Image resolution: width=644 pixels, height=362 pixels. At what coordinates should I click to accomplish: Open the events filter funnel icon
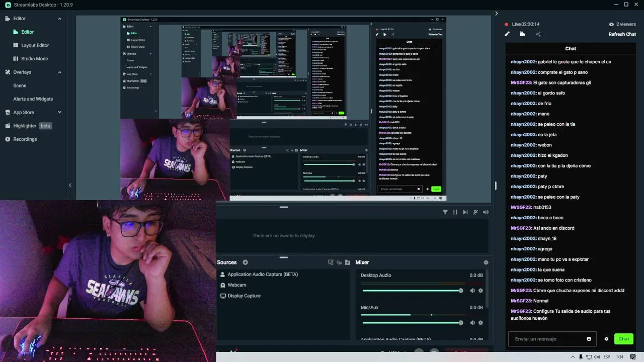[445, 212]
